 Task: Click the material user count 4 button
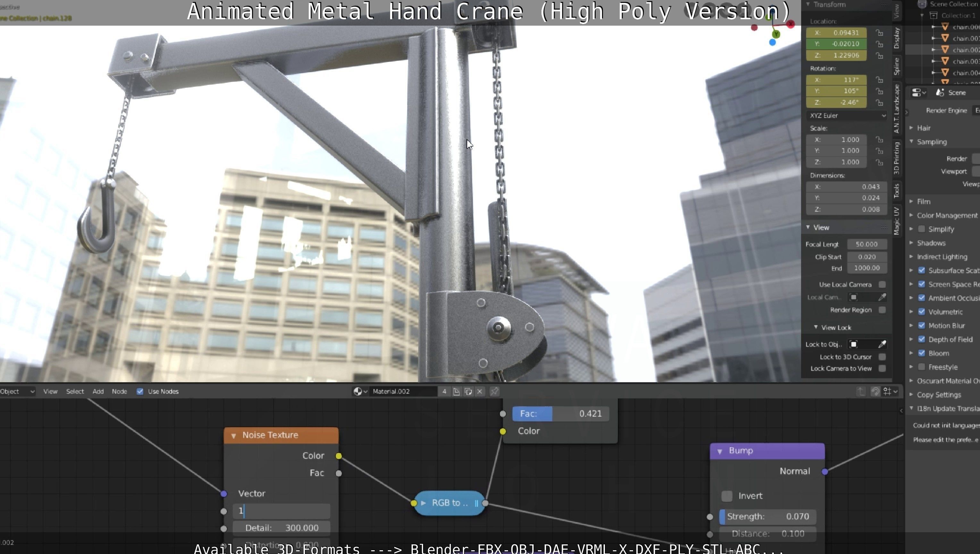(444, 391)
